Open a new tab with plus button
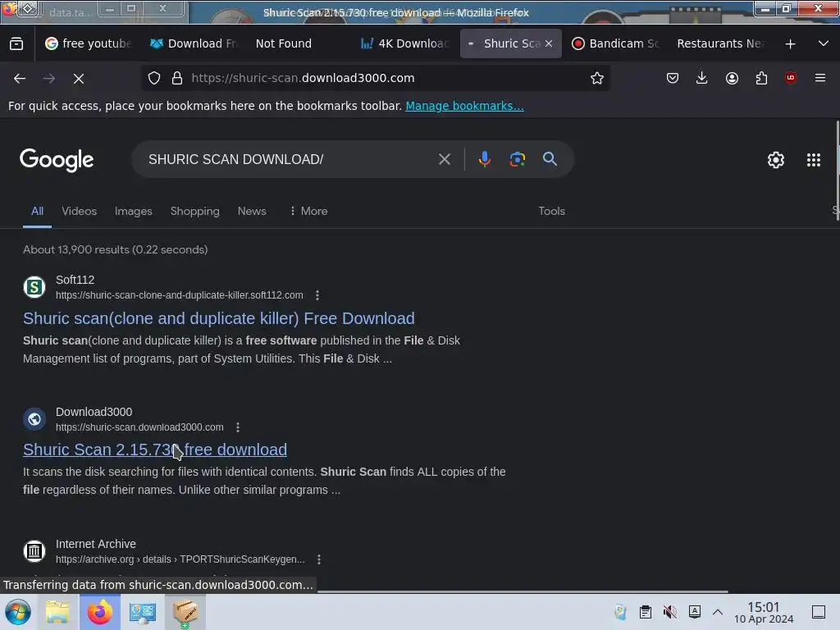Image resolution: width=840 pixels, height=630 pixels. (790, 44)
